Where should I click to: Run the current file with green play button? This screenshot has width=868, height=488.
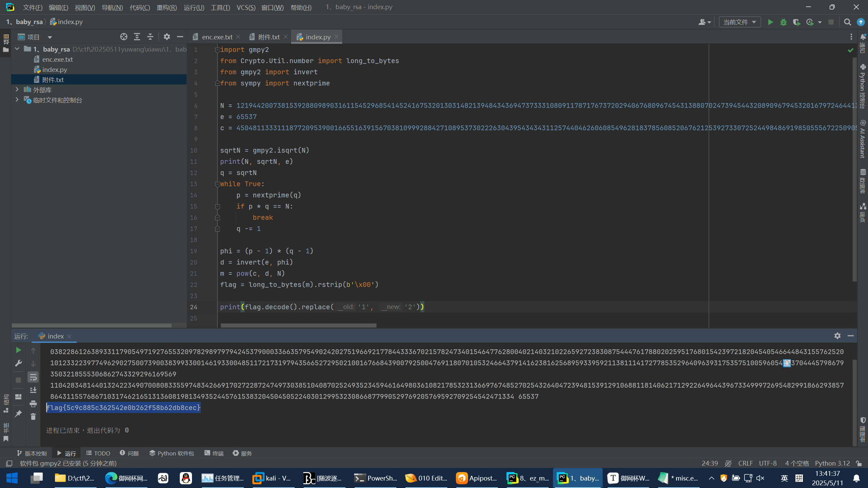(x=770, y=22)
